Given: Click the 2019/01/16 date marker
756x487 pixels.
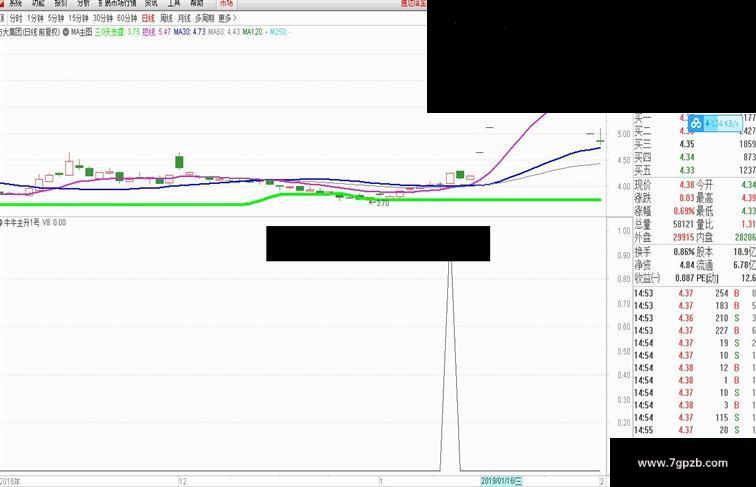Looking at the screenshot, I should tap(501, 481).
